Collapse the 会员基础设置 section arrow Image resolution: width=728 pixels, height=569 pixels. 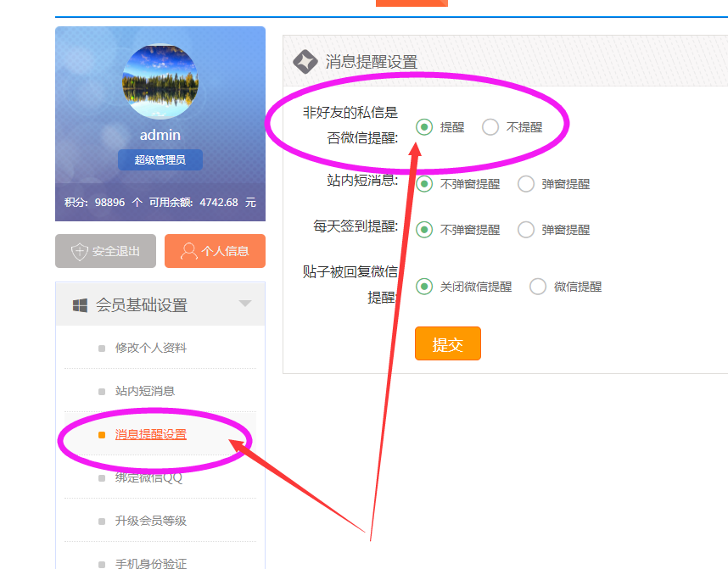point(244,304)
